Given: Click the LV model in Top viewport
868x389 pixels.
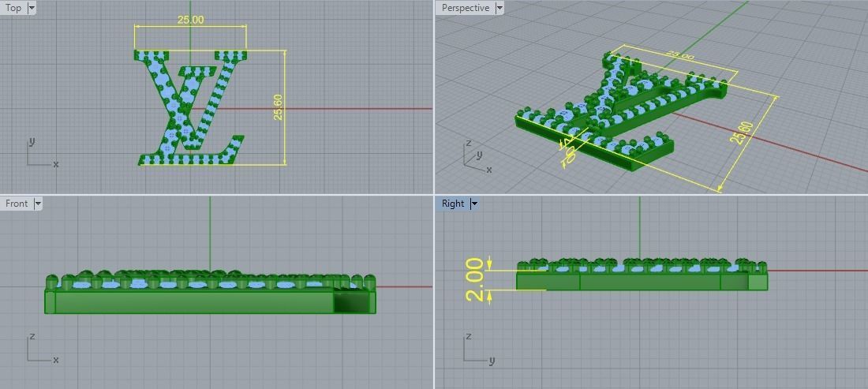Looking at the screenshot, I should click(191, 108).
